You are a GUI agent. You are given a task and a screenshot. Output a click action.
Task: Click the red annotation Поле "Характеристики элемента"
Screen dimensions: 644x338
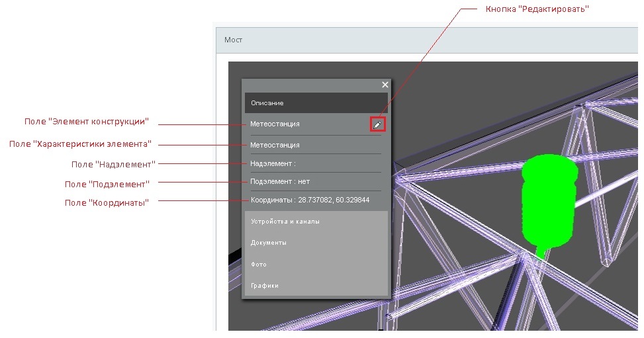point(80,144)
